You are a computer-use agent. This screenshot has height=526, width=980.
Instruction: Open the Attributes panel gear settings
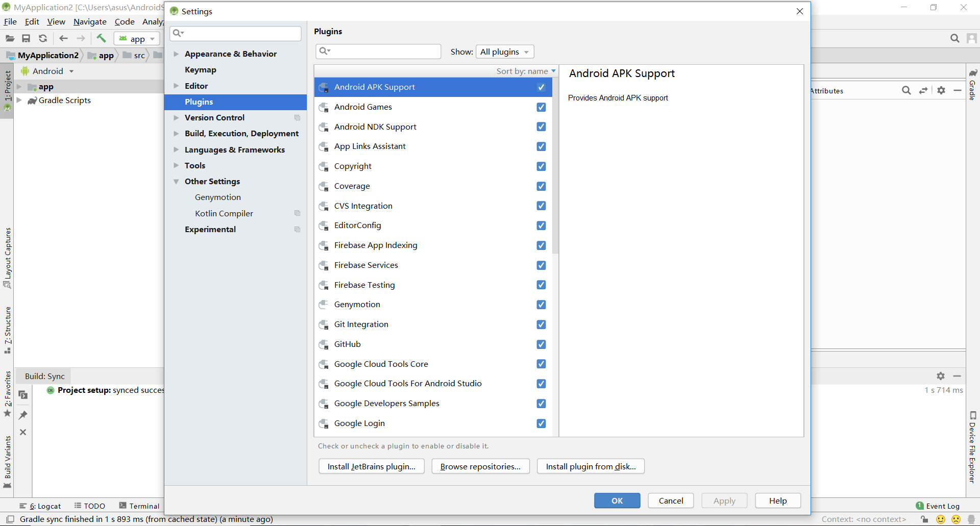[941, 90]
